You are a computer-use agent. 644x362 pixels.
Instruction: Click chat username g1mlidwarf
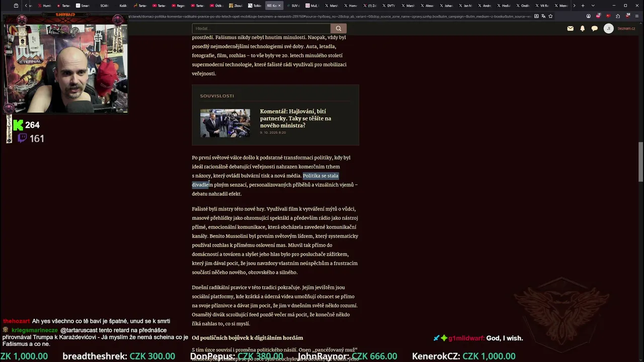(x=466, y=338)
